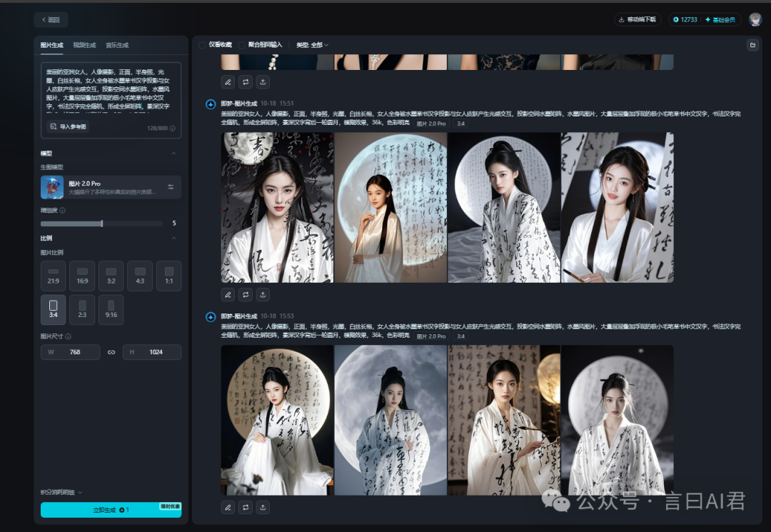771x532 pixels.
Task: Open model settings icon beside 图片 2.0 Pro
Action: (x=171, y=187)
